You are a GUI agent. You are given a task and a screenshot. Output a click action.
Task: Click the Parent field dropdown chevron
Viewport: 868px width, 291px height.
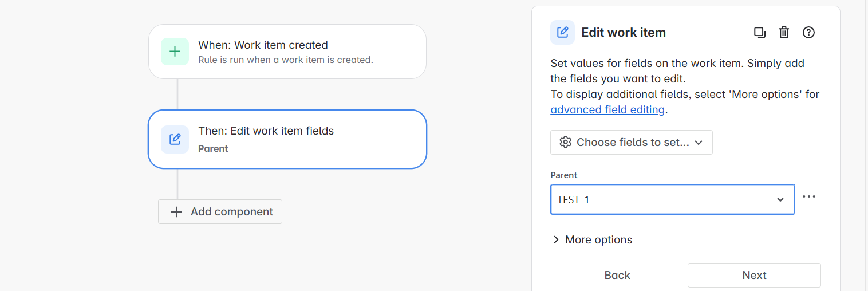pos(780,199)
